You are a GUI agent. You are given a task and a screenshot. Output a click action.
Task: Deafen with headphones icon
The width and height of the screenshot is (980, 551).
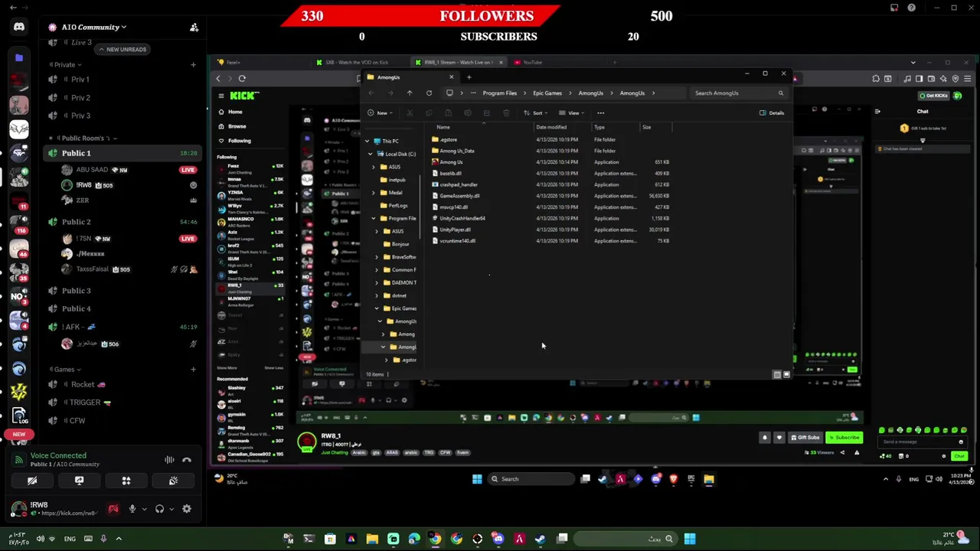click(x=159, y=509)
